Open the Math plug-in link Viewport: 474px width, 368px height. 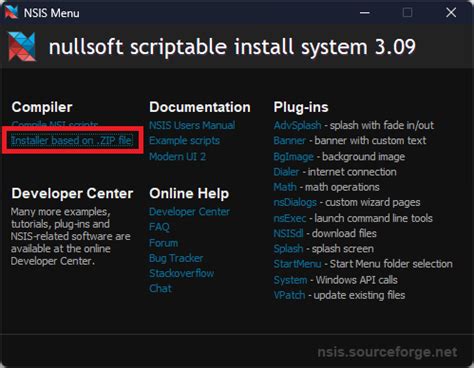285,187
